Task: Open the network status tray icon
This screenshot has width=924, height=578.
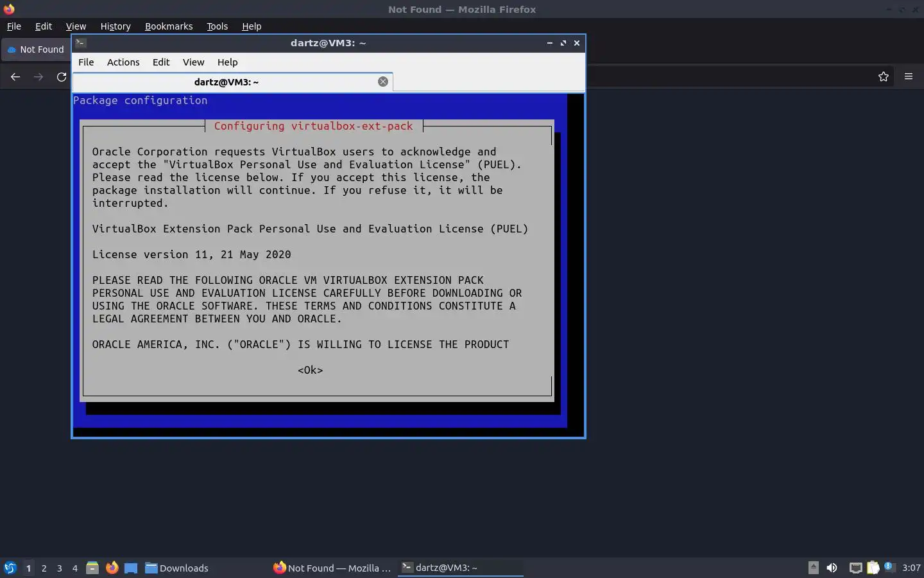Action: pyautogui.click(x=855, y=568)
